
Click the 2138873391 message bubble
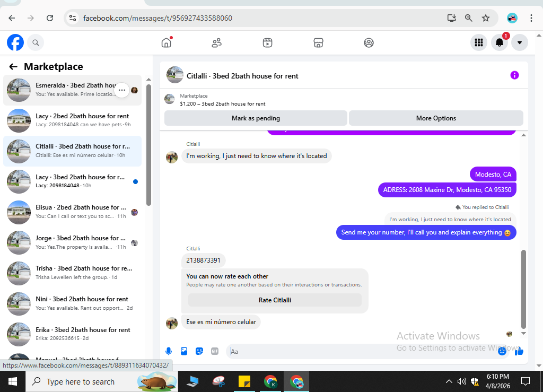203,260
